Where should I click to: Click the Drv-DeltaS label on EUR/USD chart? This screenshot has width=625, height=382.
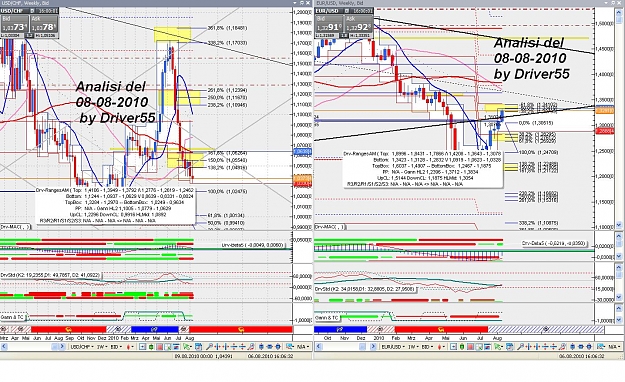[x=554, y=243]
